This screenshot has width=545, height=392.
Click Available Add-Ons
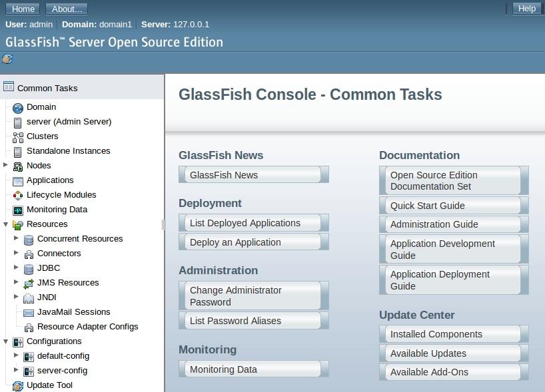tap(454, 372)
